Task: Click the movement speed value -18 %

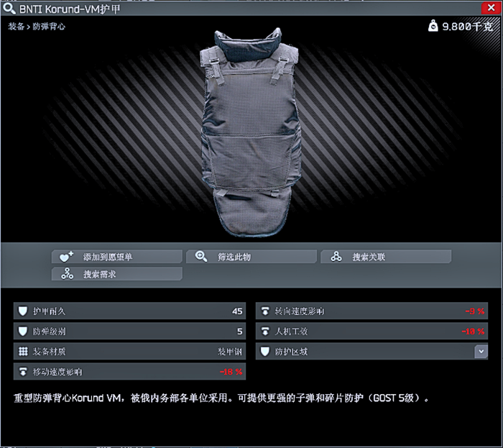Action: point(231,372)
